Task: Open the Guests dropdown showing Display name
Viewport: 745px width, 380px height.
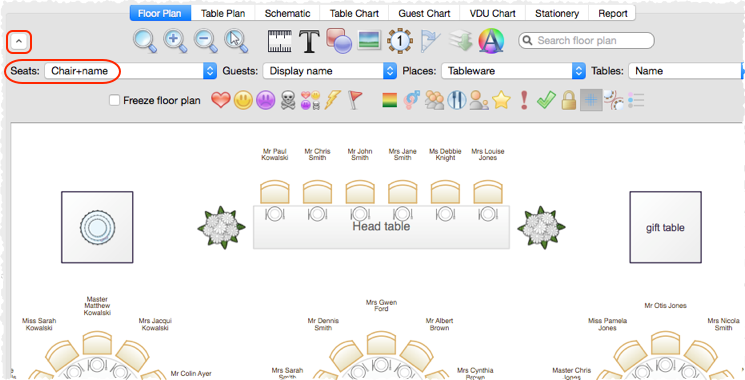Action: click(330, 71)
